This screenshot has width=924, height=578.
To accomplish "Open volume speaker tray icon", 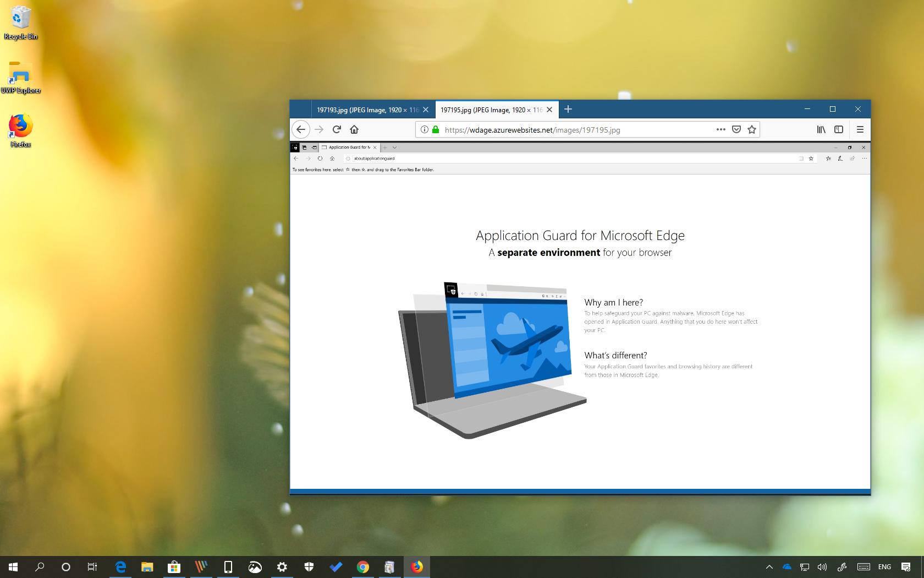I will 822,566.
